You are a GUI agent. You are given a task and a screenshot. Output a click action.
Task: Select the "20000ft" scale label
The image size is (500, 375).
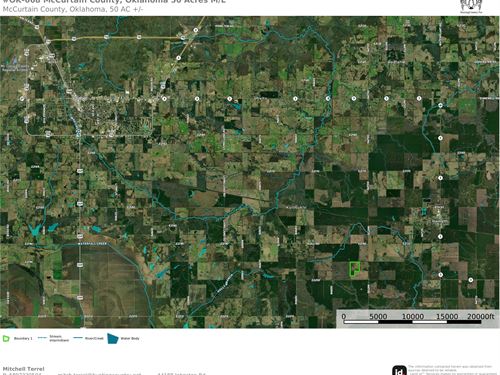tap(480, 316)
